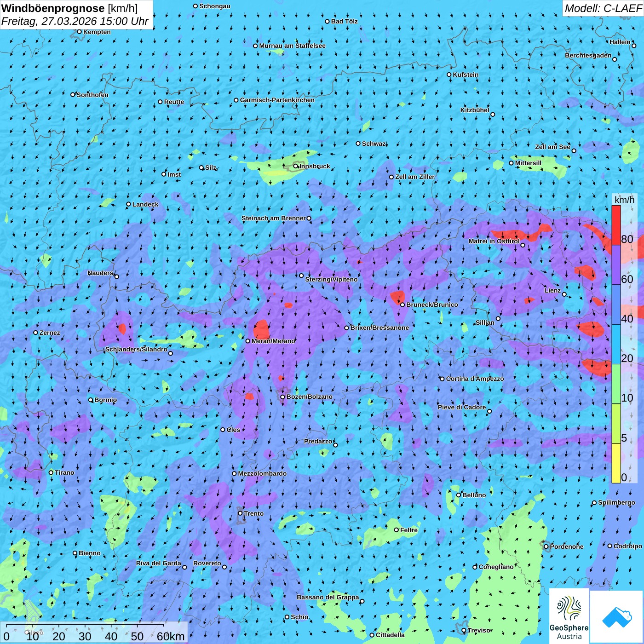Click the Conegliano label
Image resolution: width=644 pixels, height=644 pixels.
[x=496, y=567]
